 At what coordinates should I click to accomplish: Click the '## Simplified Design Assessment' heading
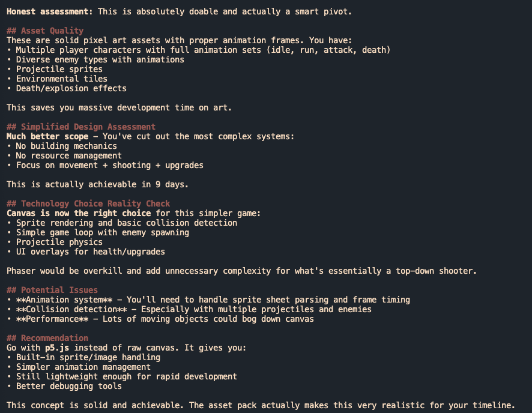81,127
